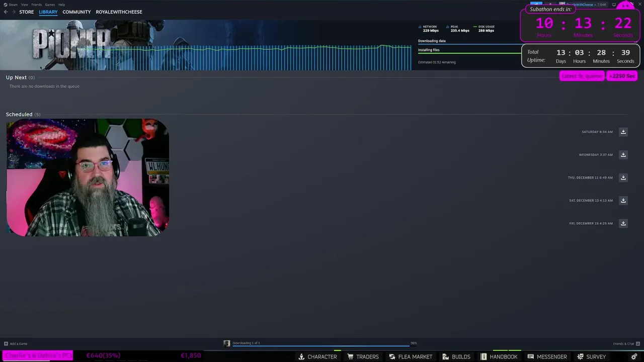644x362 pixels.
Task: Download the Fri, December 19 scheduled update
Action: (623, 223)
